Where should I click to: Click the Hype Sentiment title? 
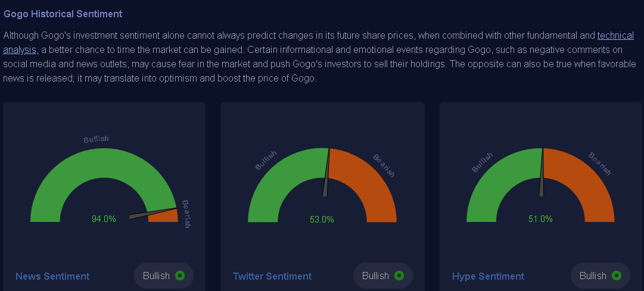coord(489,276)
